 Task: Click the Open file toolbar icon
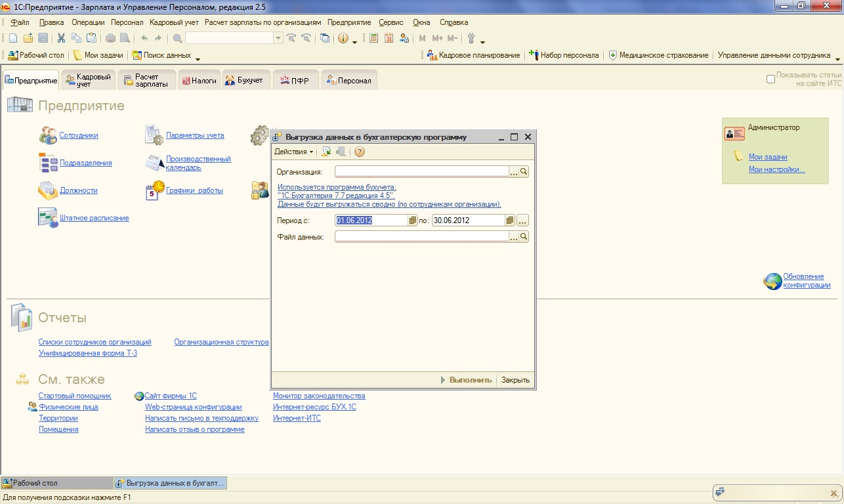[28, 38]
